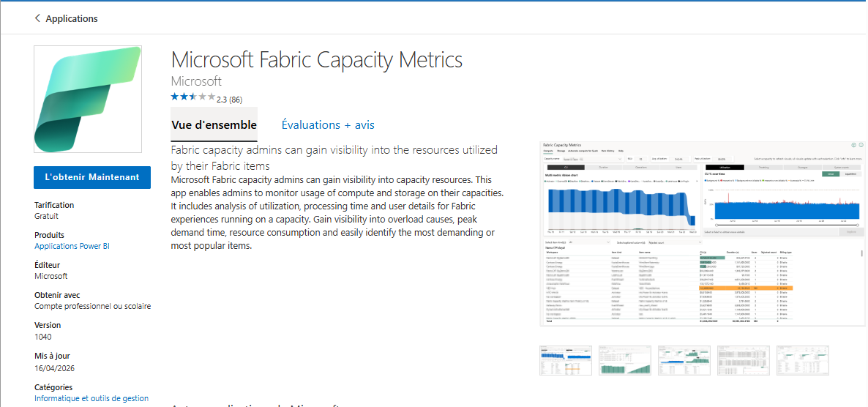The height and width of the screenshot is (407, 868).
Task: Select the third screenshot thumbnail
Action: pos(684,360)
